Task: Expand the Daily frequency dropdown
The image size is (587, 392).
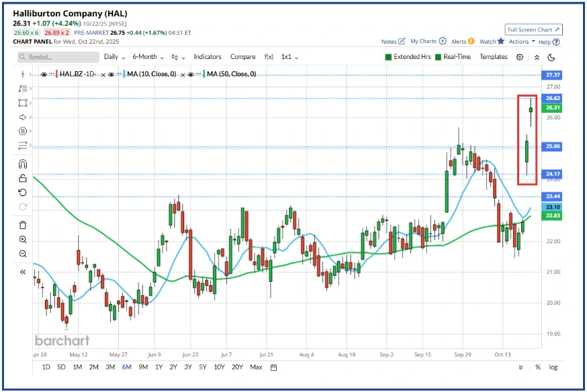Action: pos(115,57)
